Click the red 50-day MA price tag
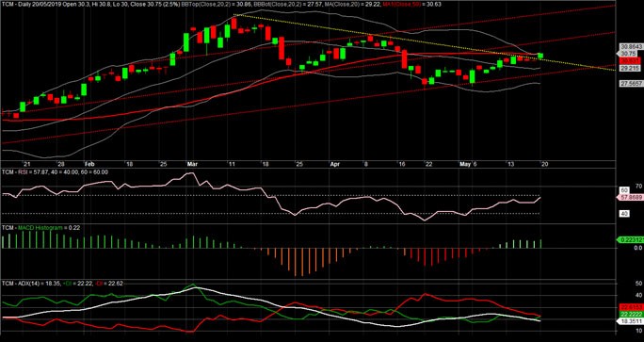Viewport: 644px width, 342px height. [629, 60]
